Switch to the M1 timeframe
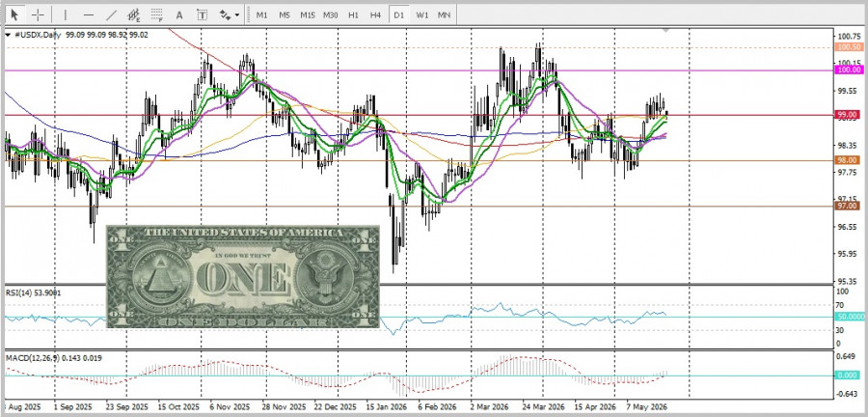 tap(261, 14)
